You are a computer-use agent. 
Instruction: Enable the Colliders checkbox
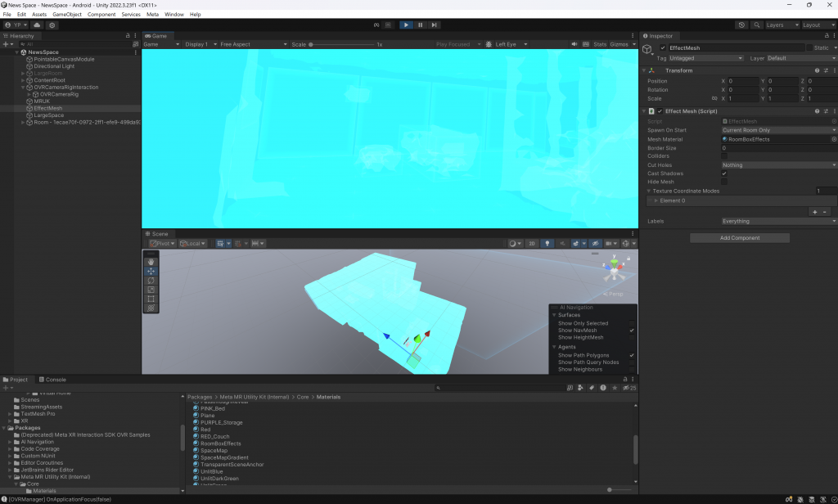[724, 156]
